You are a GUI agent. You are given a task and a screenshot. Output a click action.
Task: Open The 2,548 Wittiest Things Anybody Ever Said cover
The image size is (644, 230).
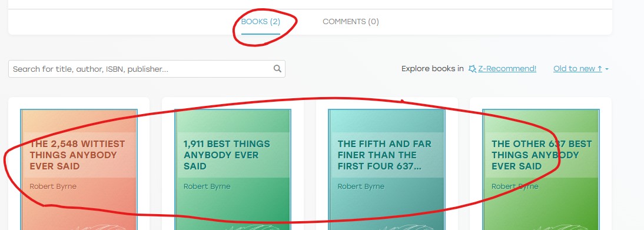tap(78, 169)
